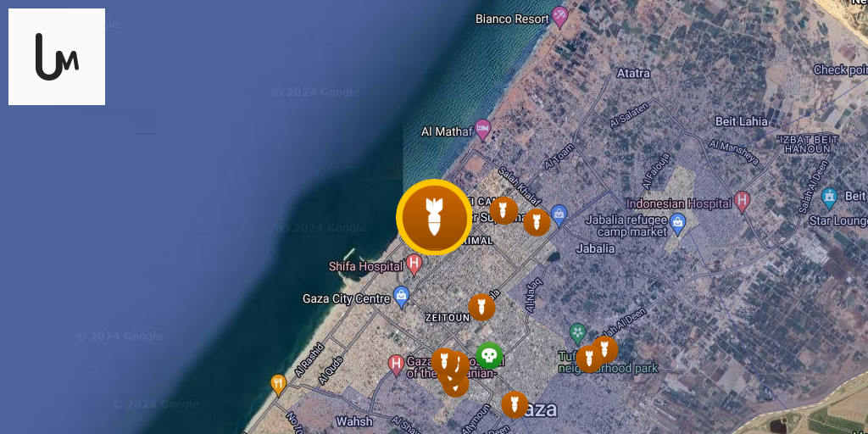Click the Atatra place label

(633, 73)
